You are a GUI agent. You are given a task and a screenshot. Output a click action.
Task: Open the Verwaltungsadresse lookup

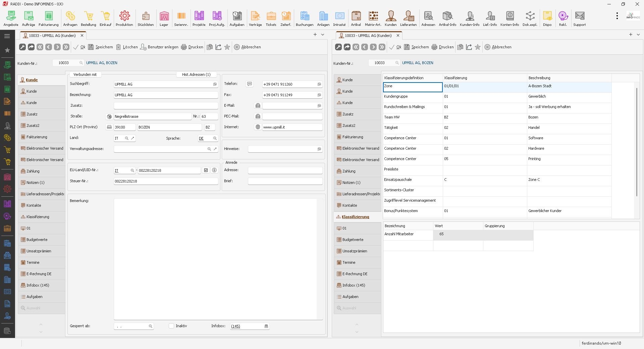point(209,149)
